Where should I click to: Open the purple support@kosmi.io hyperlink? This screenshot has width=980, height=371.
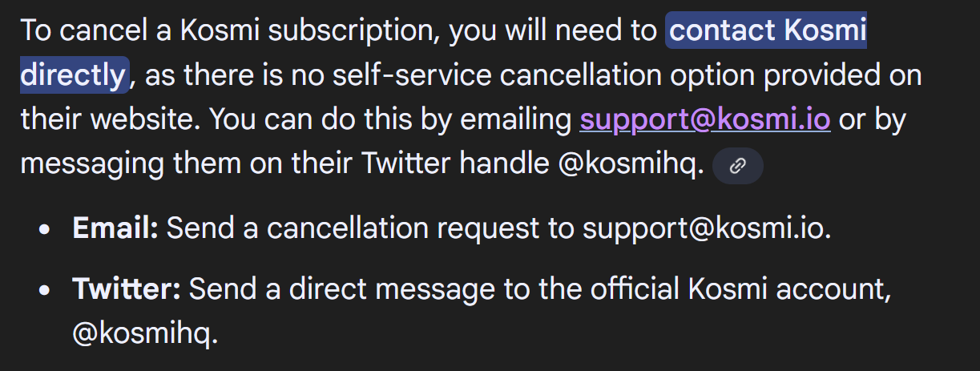[705, 119]
